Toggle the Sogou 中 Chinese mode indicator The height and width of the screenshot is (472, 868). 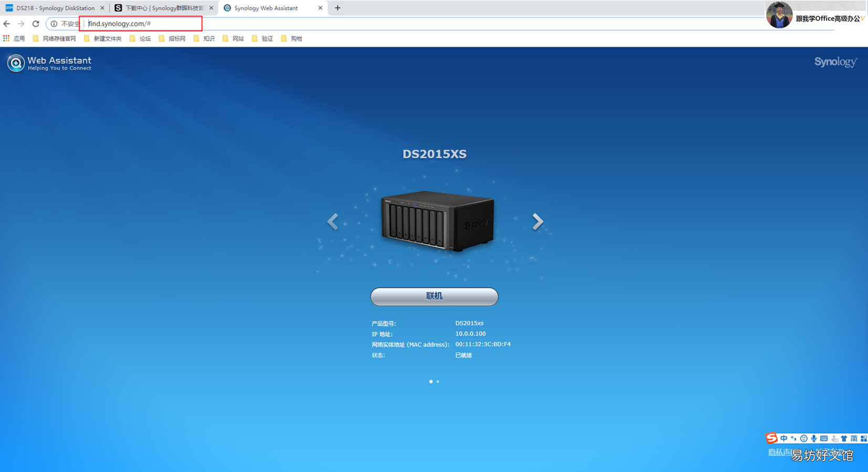coord(784,438)
